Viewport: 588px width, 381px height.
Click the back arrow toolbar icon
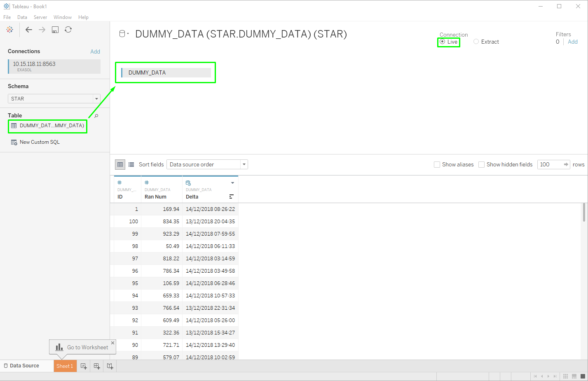click(29, 30)
